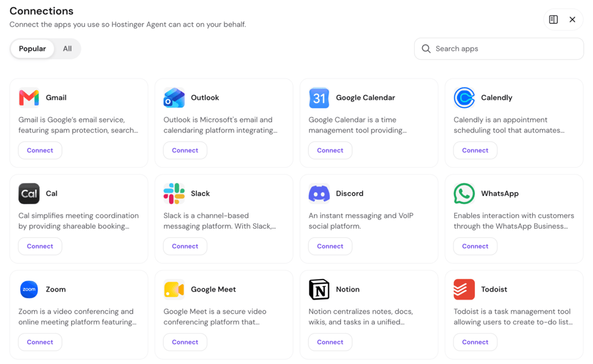Image resolution: width=593 pixels, height=364 pixels.
Task: Click 'Outlook is Microsoft's email' description
Action: 220,125
